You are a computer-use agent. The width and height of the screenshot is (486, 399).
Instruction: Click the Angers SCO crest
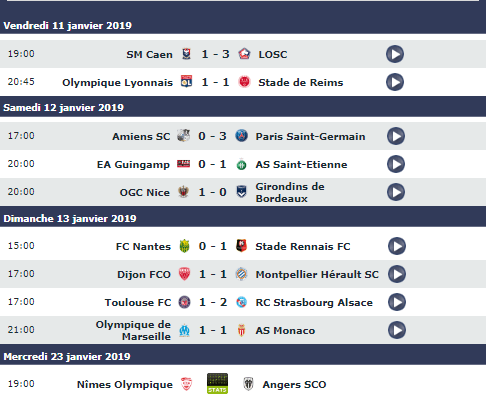[x=248, y=384]
